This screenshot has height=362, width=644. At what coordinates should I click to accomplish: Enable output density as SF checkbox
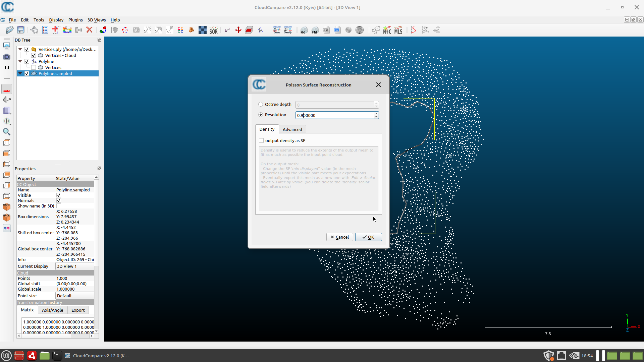(x=261, y=140)
